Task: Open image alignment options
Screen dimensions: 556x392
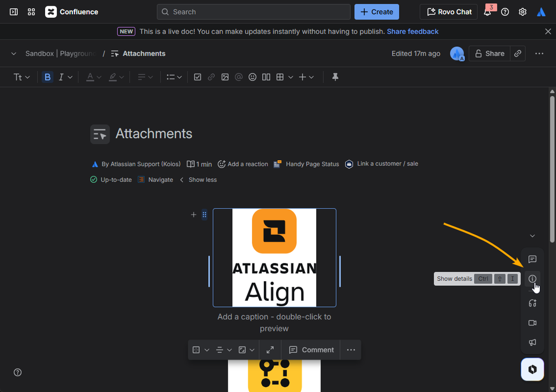Action: coord(224,350)
